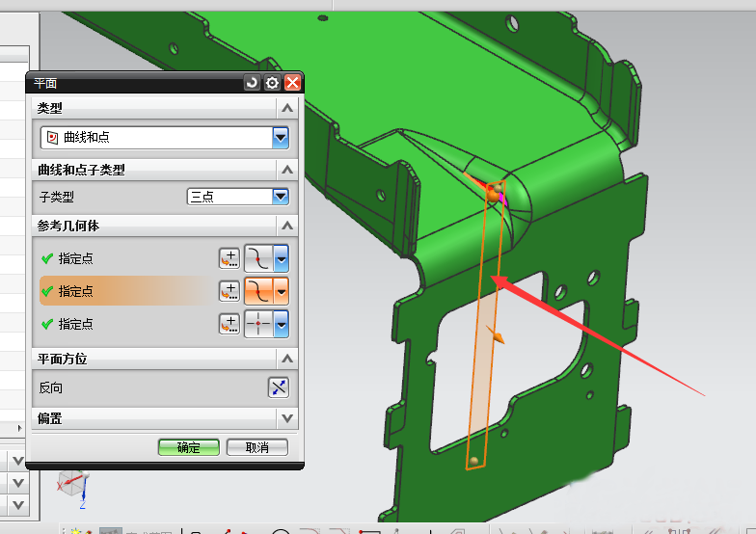
Task: Click the curve snap icon of first point
Action: tap(258, 258)
